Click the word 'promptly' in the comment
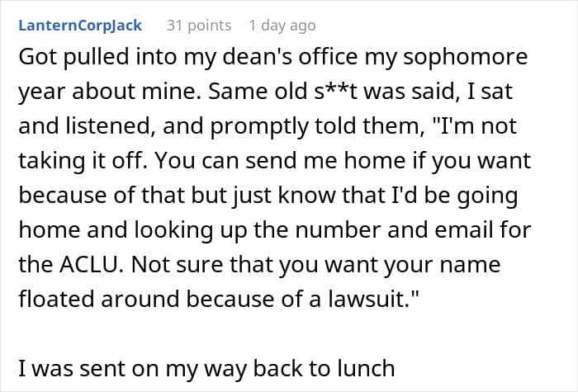 tap(258, 126)
